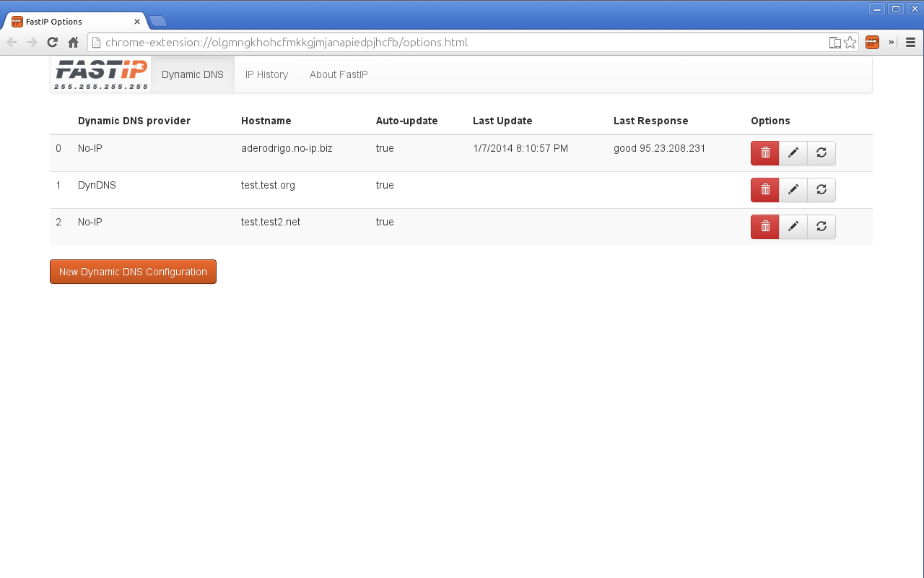Delete the test.test.org configuration

click(765, 190)
